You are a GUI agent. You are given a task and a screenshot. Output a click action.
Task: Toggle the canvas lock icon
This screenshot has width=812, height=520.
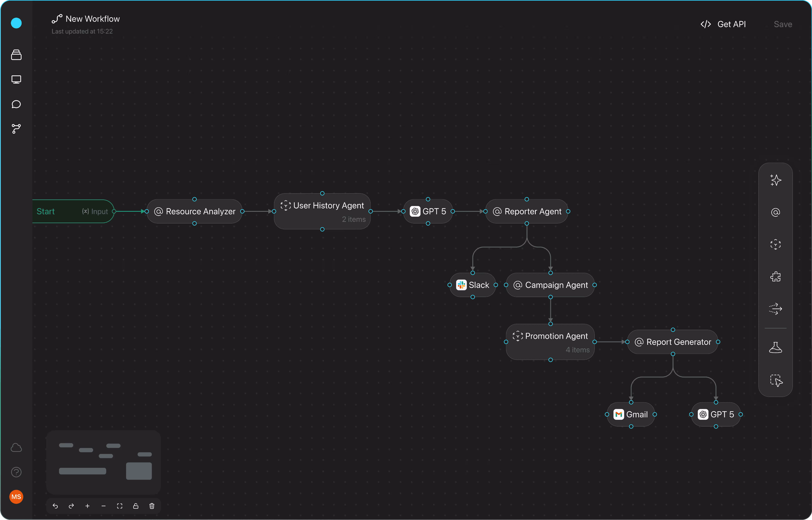click(136, 506)
